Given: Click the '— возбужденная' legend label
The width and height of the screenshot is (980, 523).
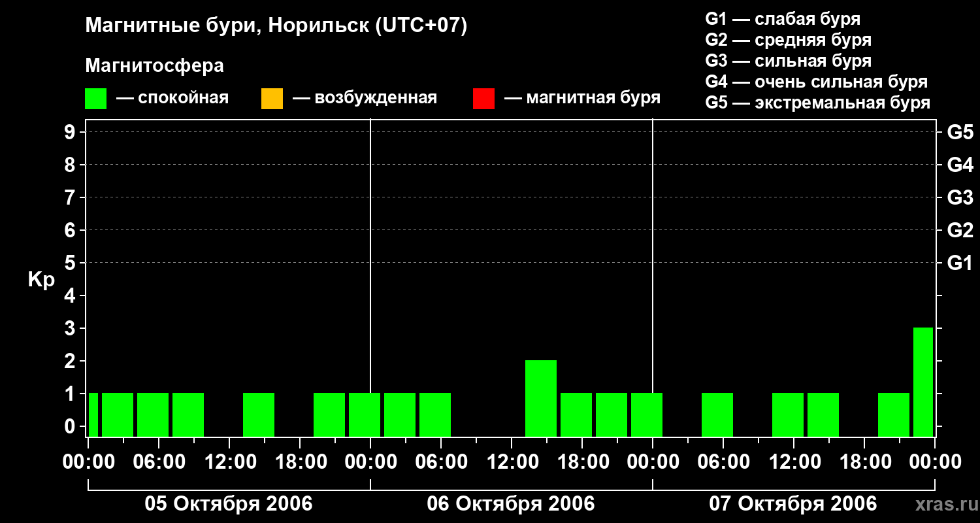Looking at the screenshot, I should [x=365, y=99].
